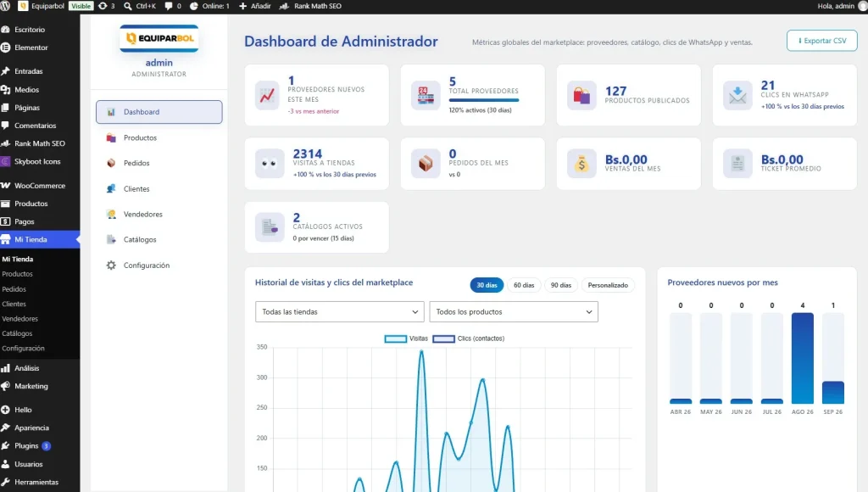Click the Herramientas wrench icon
868x492 pixels.
coord(6,482)
